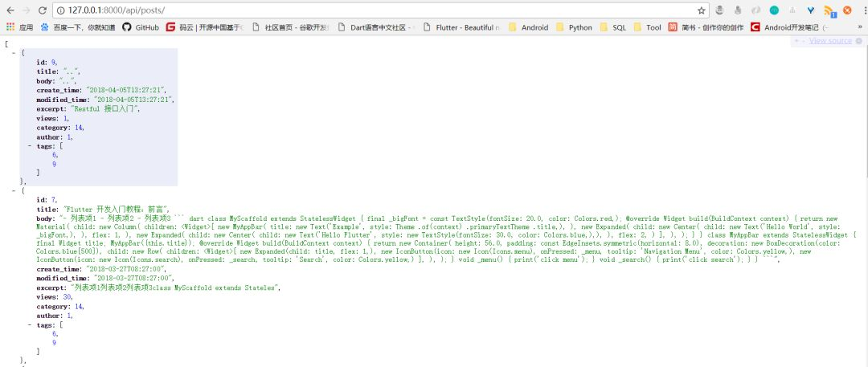Show more bookmarks with the double chevron

click(x=860, y=27)
